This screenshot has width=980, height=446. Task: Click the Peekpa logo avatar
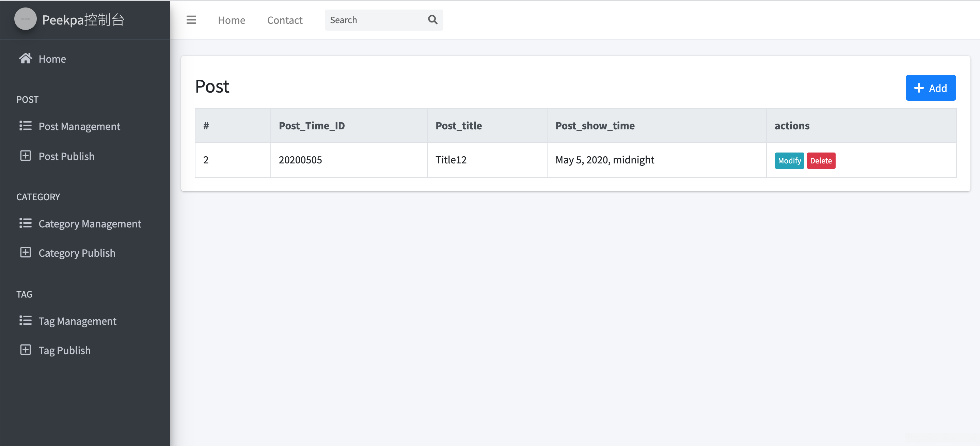click(26, 19)
